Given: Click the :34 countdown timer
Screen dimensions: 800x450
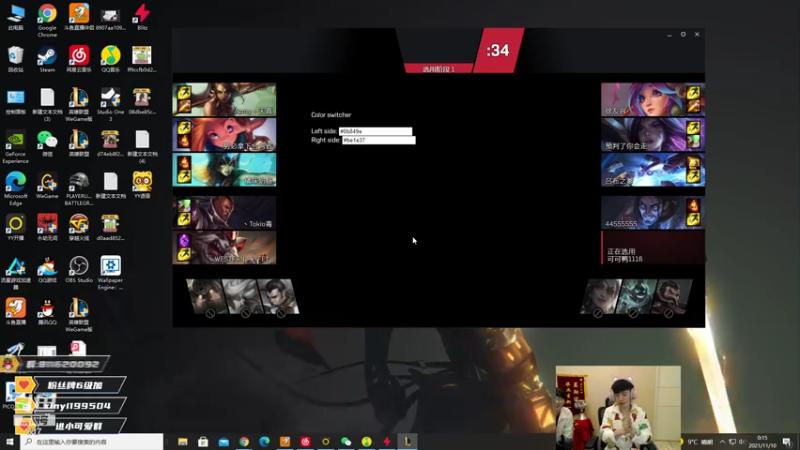Looking at the screenshot, I should [x=498, y=50].
